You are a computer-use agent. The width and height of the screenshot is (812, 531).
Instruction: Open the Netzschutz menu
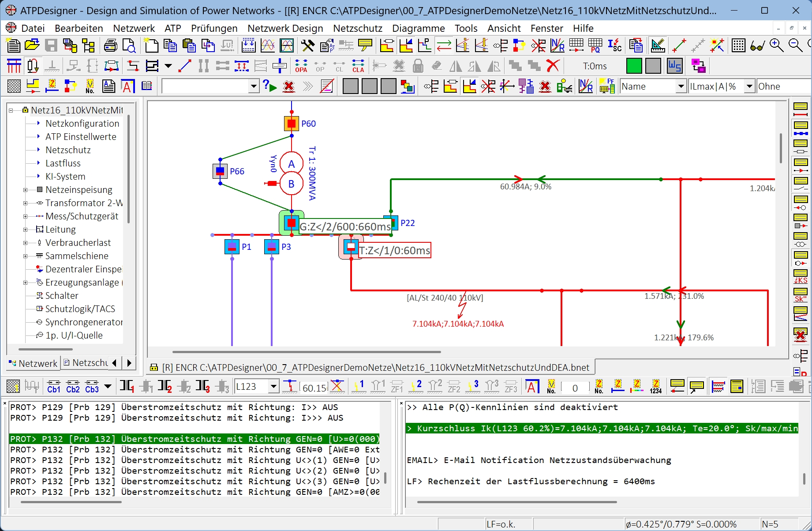point(357,28)
